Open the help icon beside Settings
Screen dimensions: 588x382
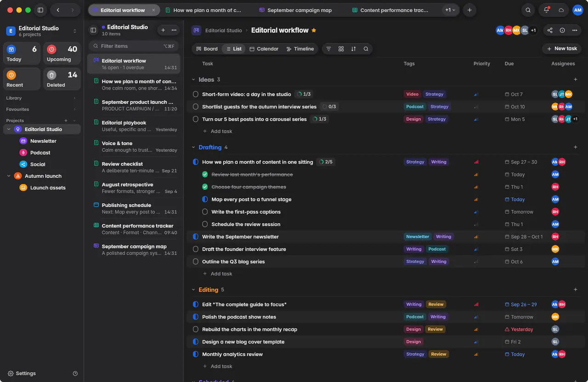tap(75, 374)
